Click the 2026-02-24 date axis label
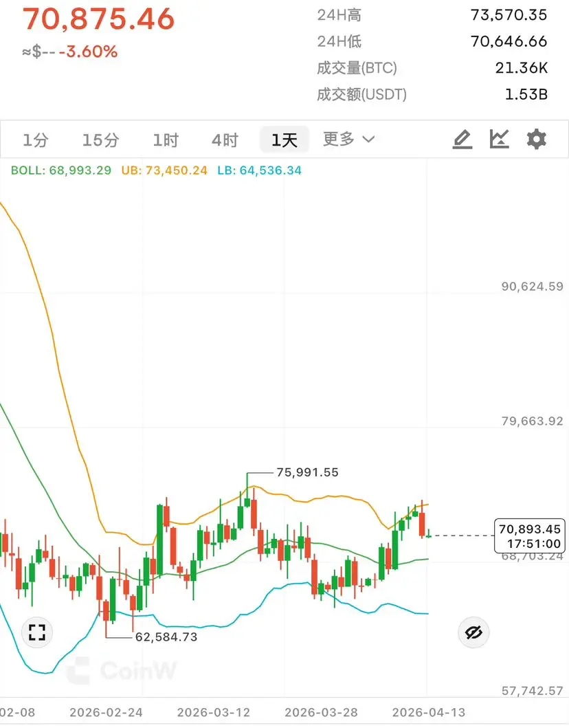Screen dimensions: 569x728 tap(106, 712)
